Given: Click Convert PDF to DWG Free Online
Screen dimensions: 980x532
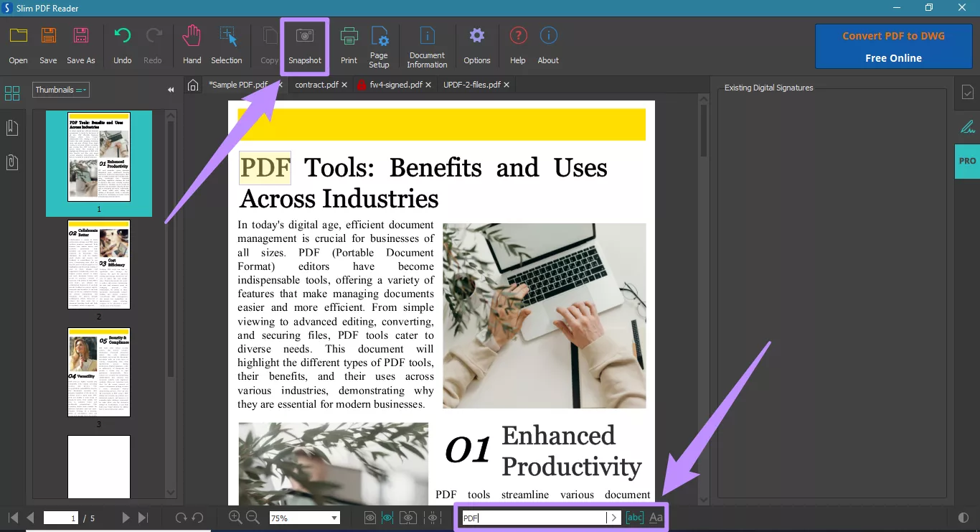Looking at the screenshot, I should tap(893, 45).
